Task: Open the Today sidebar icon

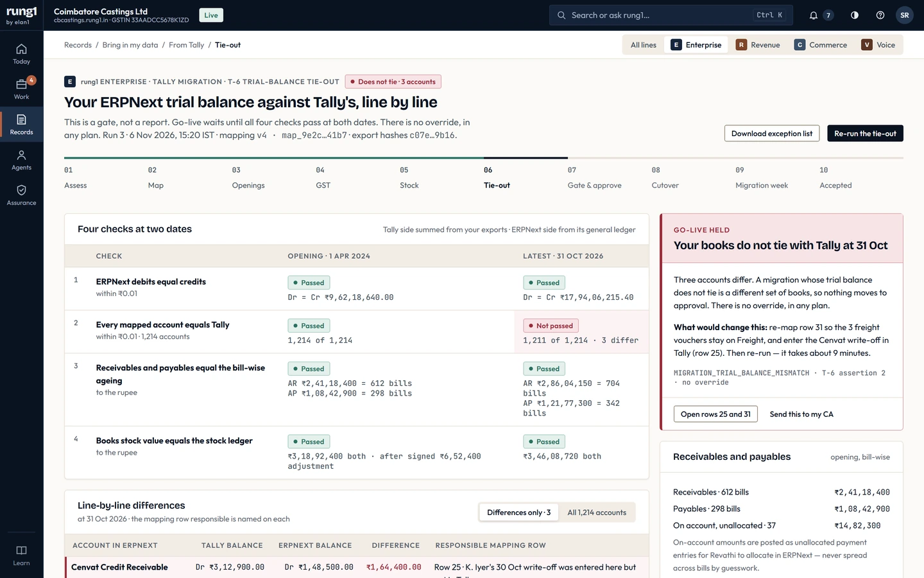Action: (x=21, y=54)
